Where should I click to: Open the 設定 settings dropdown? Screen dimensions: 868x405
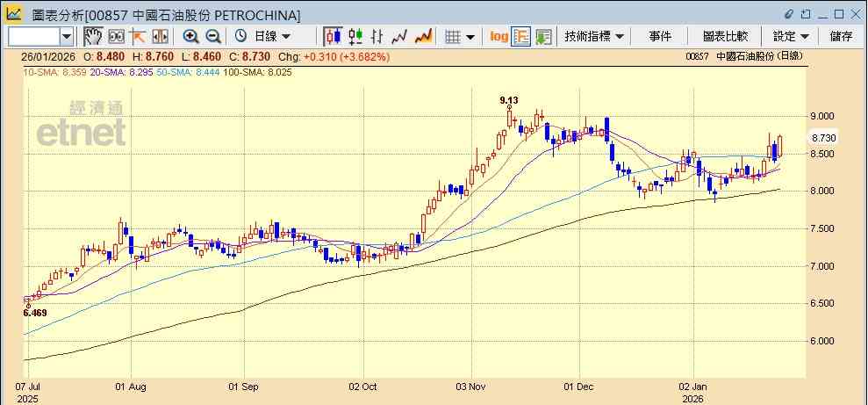(x=791, y=37)
